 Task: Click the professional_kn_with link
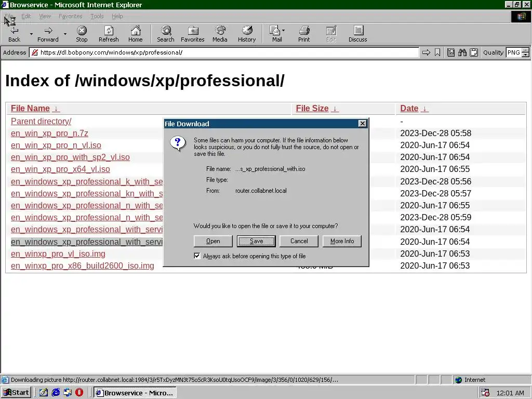(x=87, y=193)
